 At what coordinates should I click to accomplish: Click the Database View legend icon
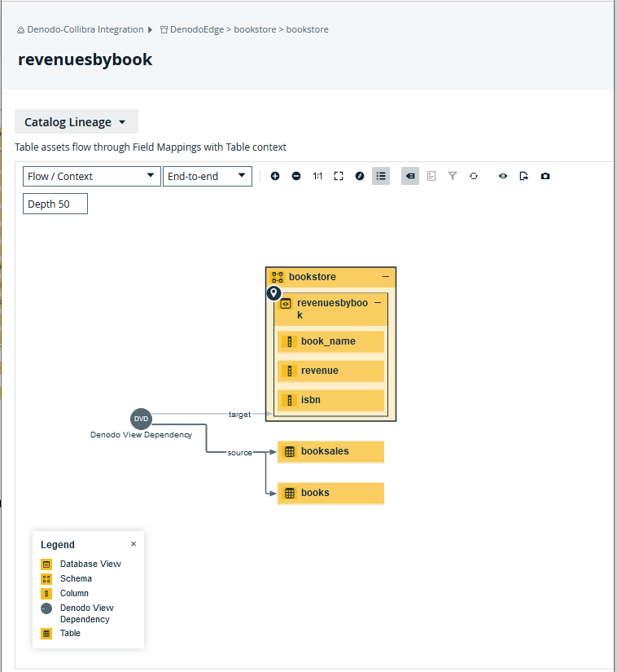[46, 564]
